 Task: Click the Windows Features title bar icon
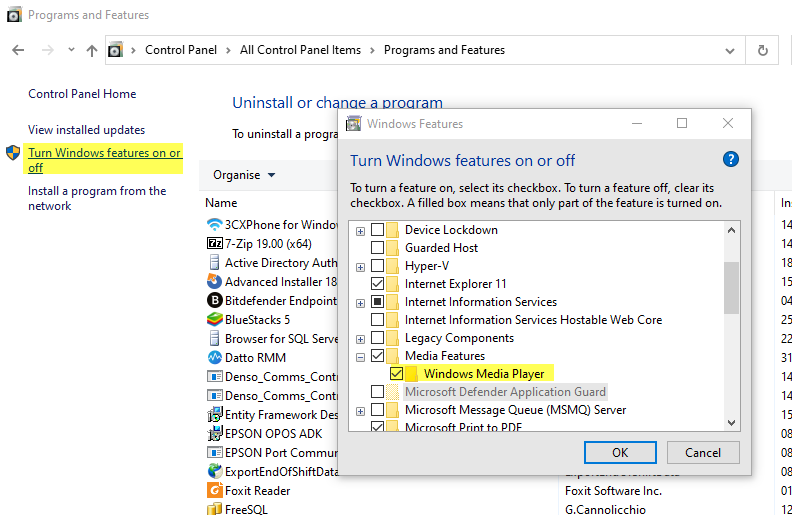pos(354,123)
